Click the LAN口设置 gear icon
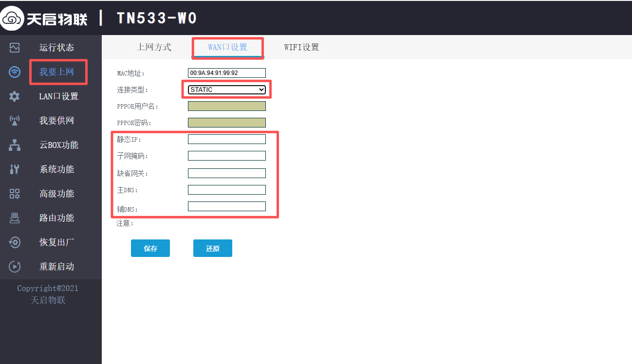Viewport: 632px width, 364px height. (x=15, y=96)
